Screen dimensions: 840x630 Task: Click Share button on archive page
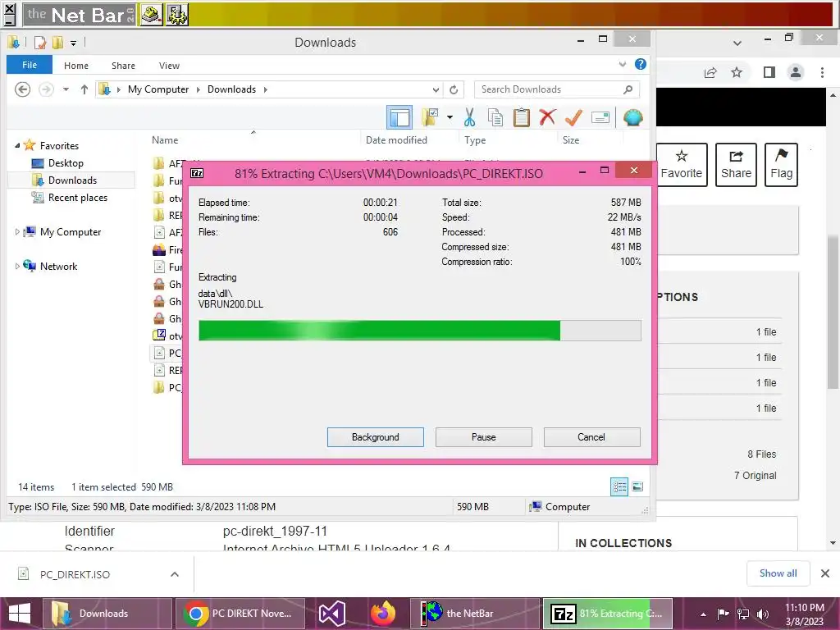(736, 165)
